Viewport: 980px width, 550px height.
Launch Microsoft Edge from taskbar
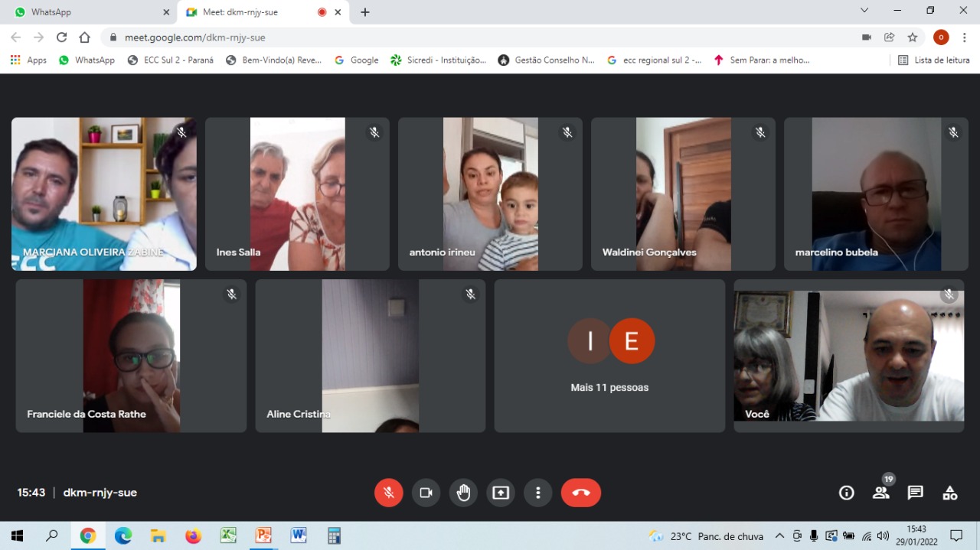(123, 536)
